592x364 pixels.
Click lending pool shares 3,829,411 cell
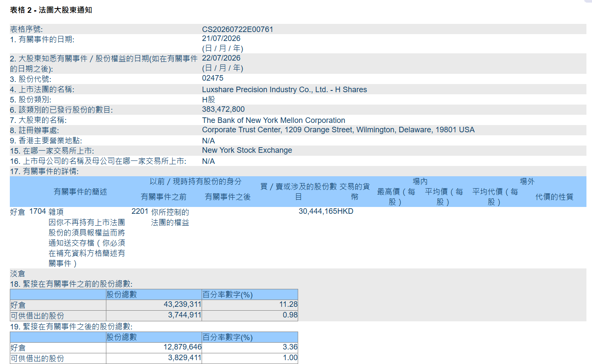pyautogui.click(x=184, y=358)
